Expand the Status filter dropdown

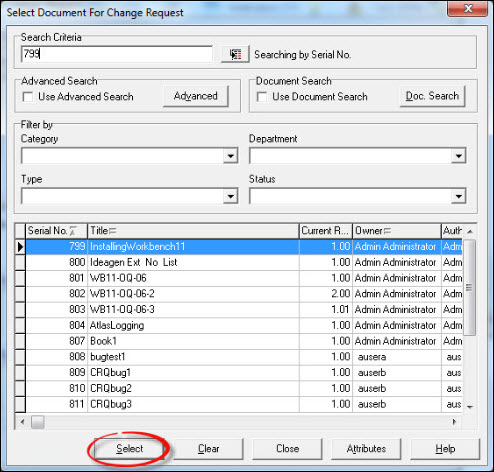pos(459,196)
